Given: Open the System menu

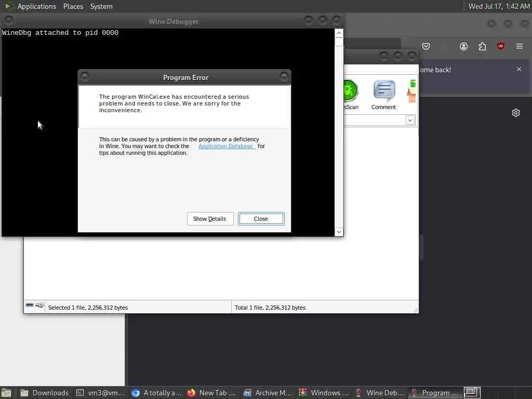Looking at the screenshot, I should tap(101, 6).
